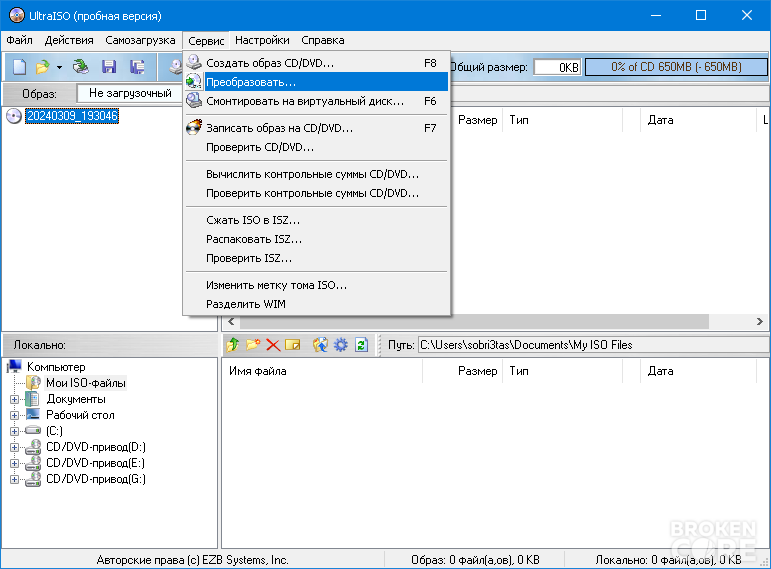
Task: Expand the 'CD/DVD-привод(G:)' node
Action: (14, 479)
